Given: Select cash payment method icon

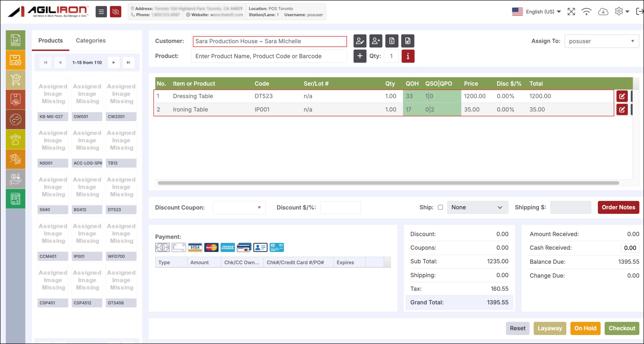Looking at the screenshot, I should coord(162,248).
